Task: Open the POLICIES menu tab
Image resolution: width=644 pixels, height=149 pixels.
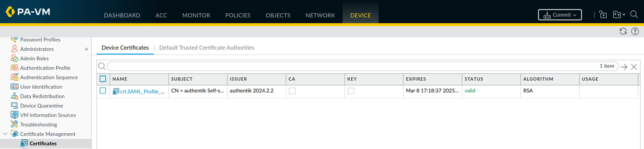Action: coord(238,15)
